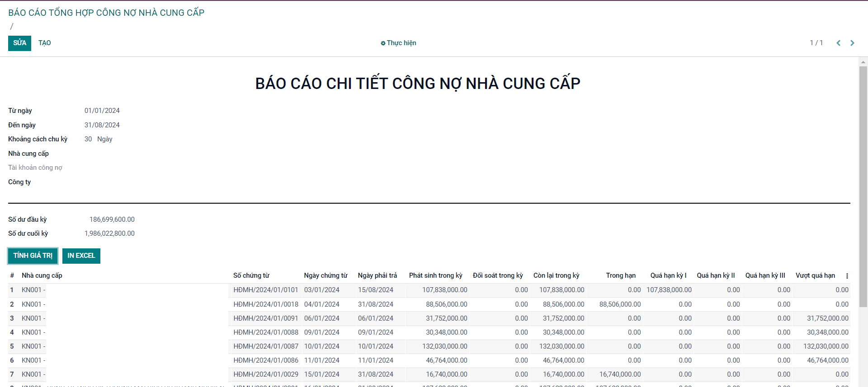Click the SỬA edit button
The width and height of the screenshot is (868, 387).
(x=19, y=43)
